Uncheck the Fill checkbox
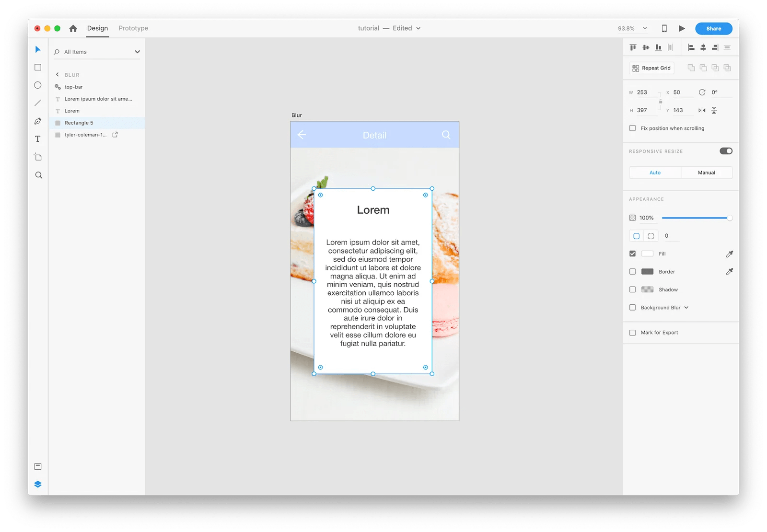The image size is (767, 532). 633,254
